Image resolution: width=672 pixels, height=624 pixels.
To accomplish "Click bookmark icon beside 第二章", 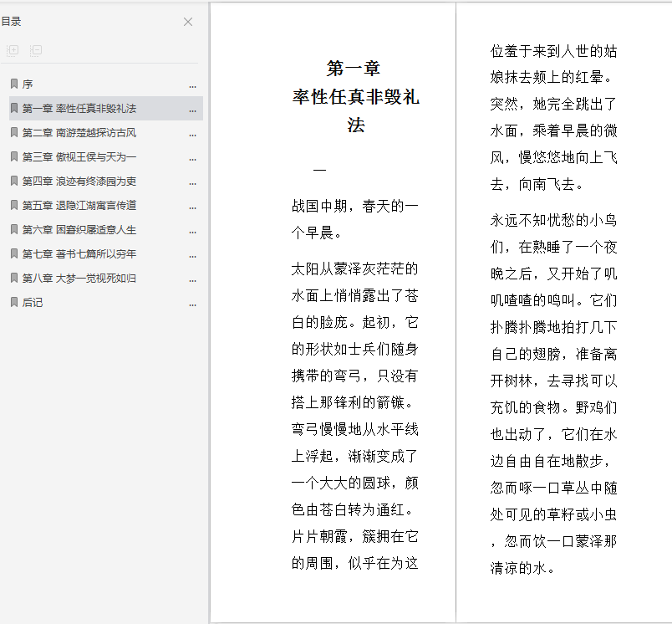I will tap(14, 132).
